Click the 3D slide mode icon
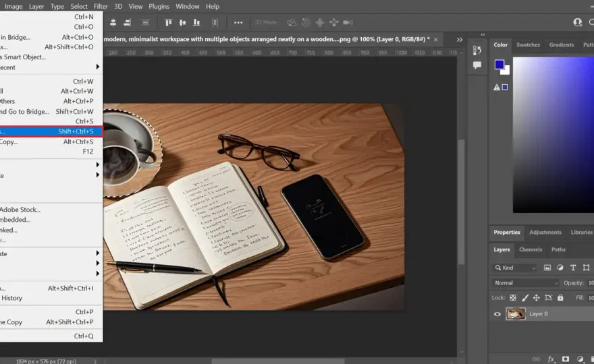Image resolution: width=594 pixels, height=364 pixels. tap(333, 23)
